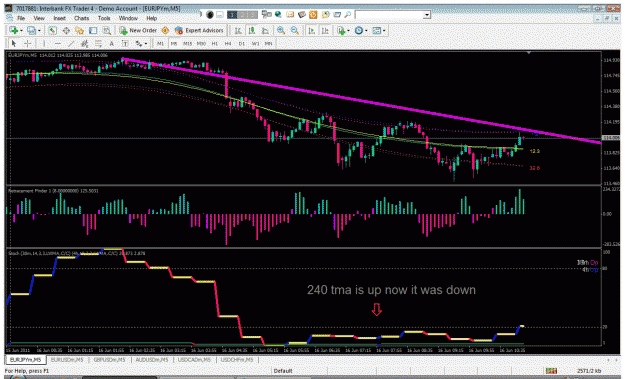
Task: Toggle the Navigator favorites icon
Action: [79, 30]
